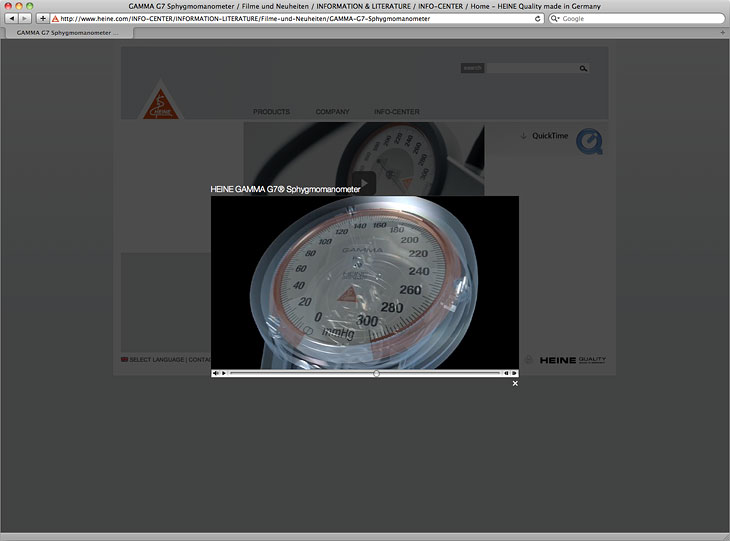This screenshot has width=730, height=541.
Task: Step the video back one frame
Action: click(x=506, y=373)
